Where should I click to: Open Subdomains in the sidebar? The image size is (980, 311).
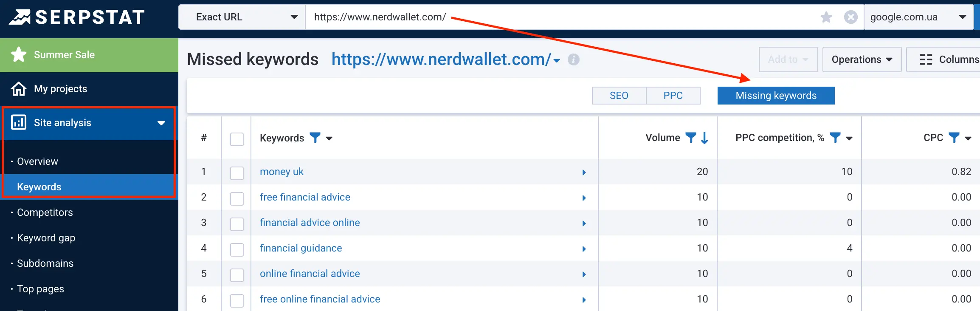point(45,263)
